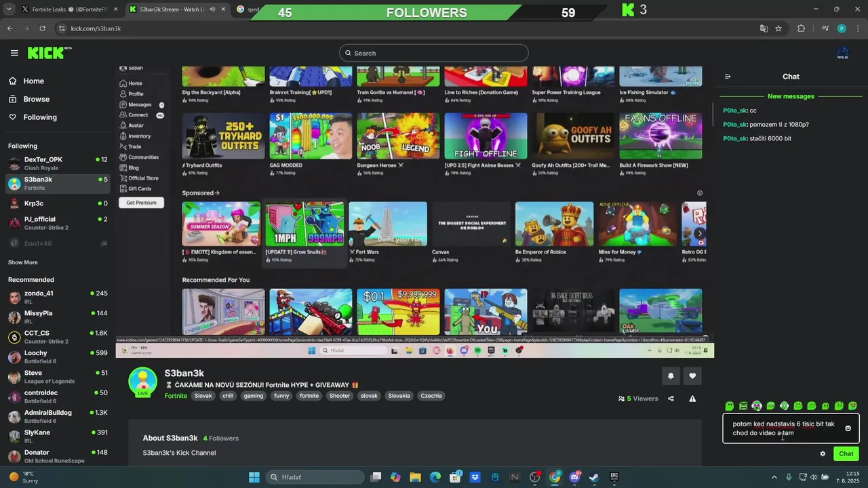Open the browser extensions puzzle icon
Image resolution: width=868 pixels, height=488 pixels.
point(801,28)
